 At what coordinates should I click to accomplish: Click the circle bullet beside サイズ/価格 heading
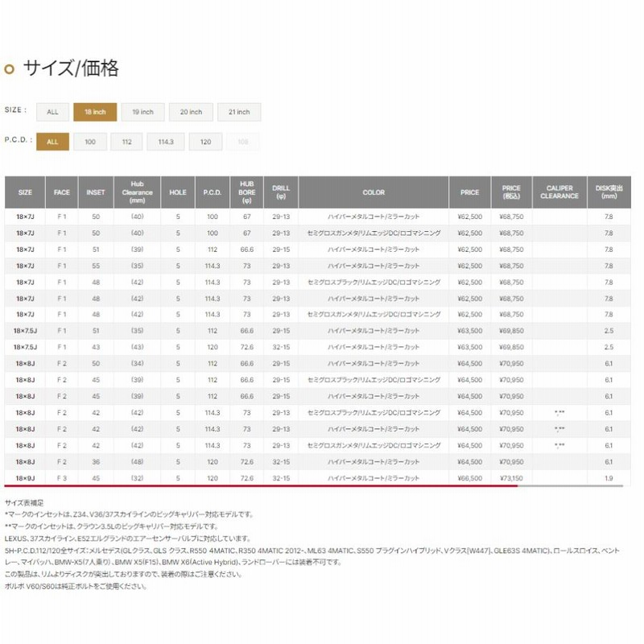[x=10, y=69]
